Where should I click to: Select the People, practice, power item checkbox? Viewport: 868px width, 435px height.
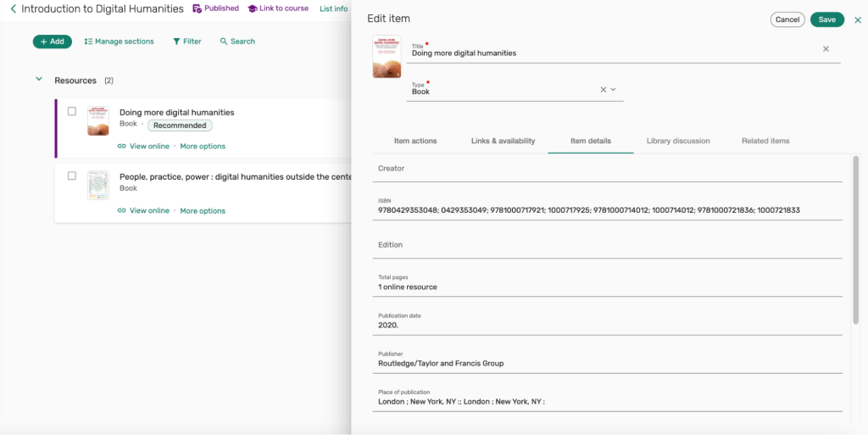pos(72,176)
